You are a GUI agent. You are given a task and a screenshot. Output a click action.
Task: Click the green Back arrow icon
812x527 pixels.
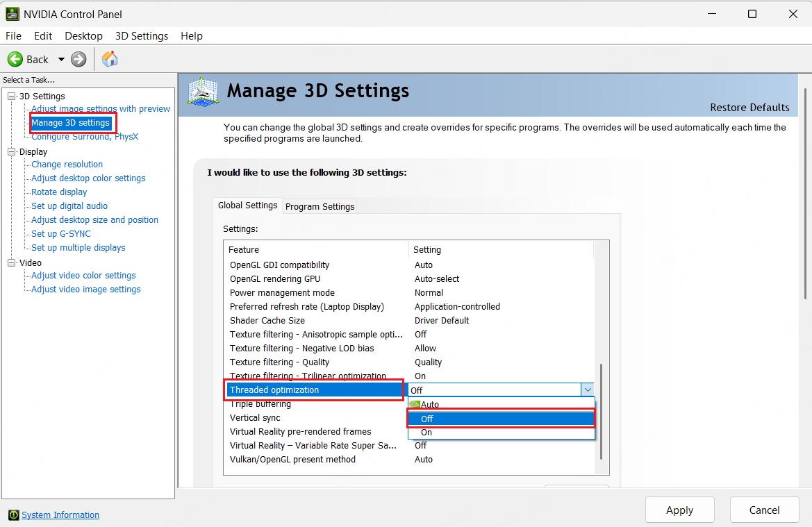pyautogui.click(x=15, y=59)
